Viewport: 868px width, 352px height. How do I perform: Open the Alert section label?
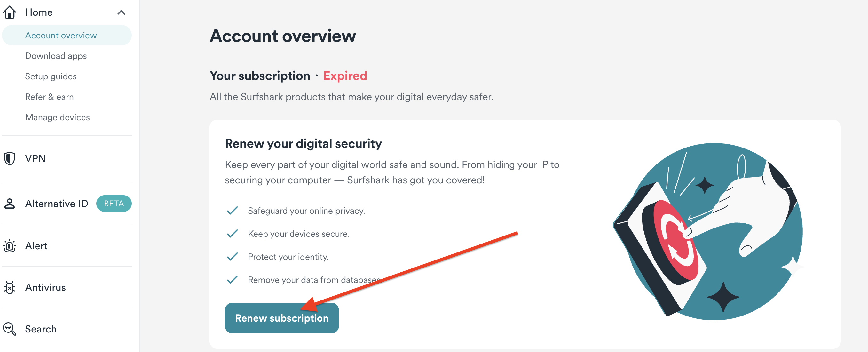point(36,246)
